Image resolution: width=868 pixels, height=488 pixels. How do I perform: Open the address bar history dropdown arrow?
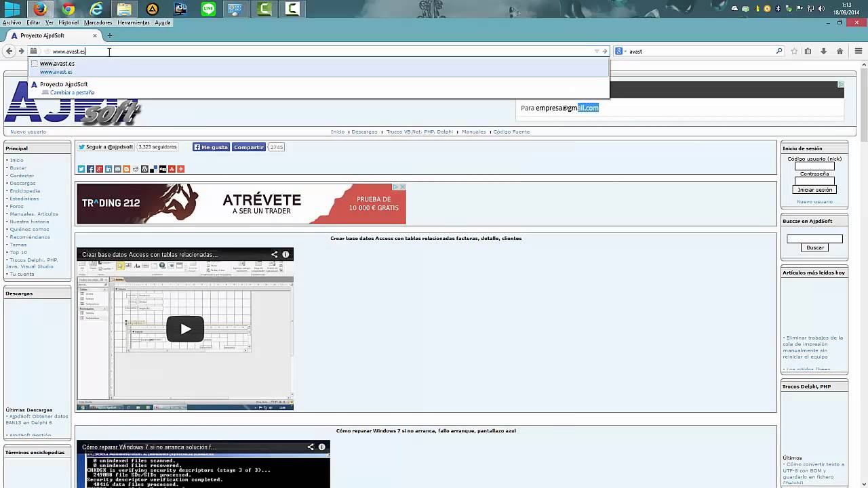coord(597,51)
